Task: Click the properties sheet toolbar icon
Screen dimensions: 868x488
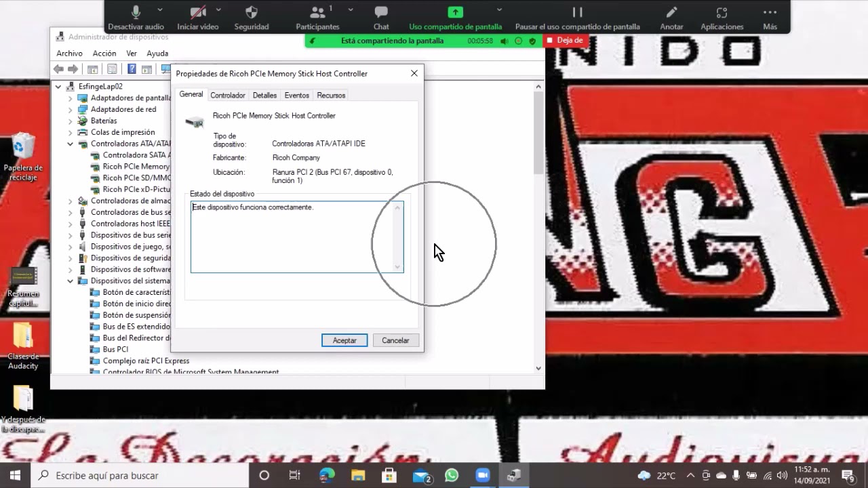Action: coord(112,69)
